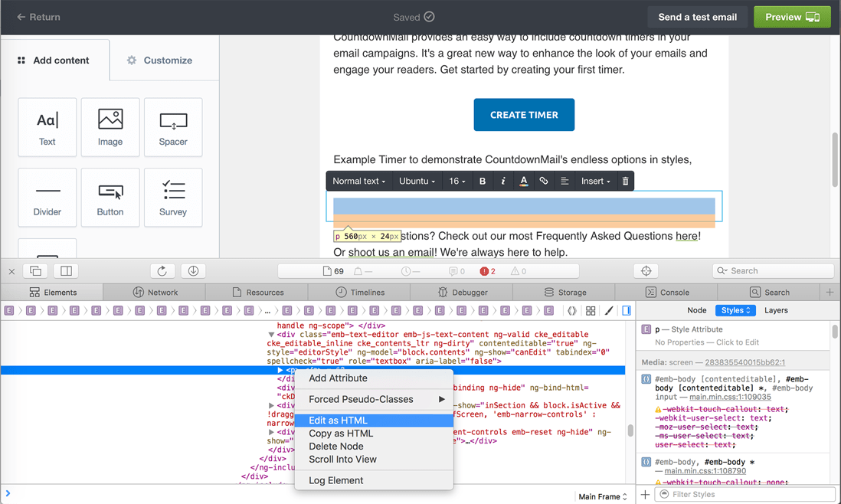The width and height of the screenshot is (841, 504).
Task: Open main.min.css:1:109035 source link
Action: (730, 397)
